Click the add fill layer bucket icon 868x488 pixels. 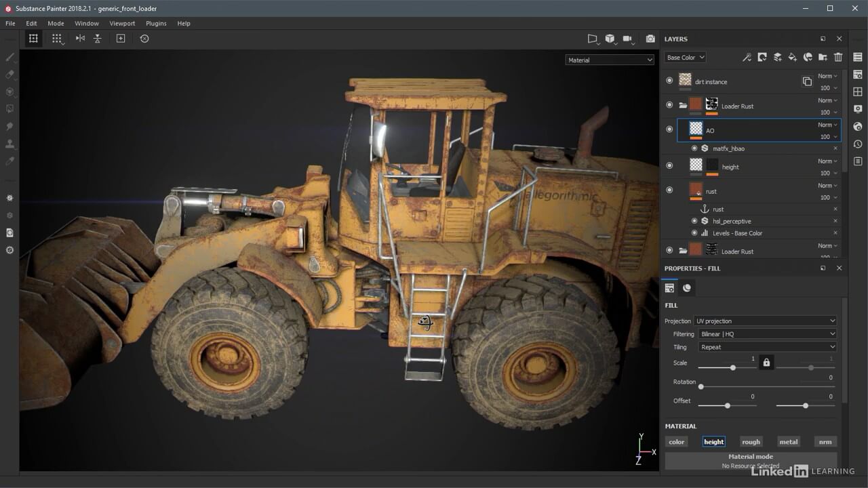click(x=792, y=58)
